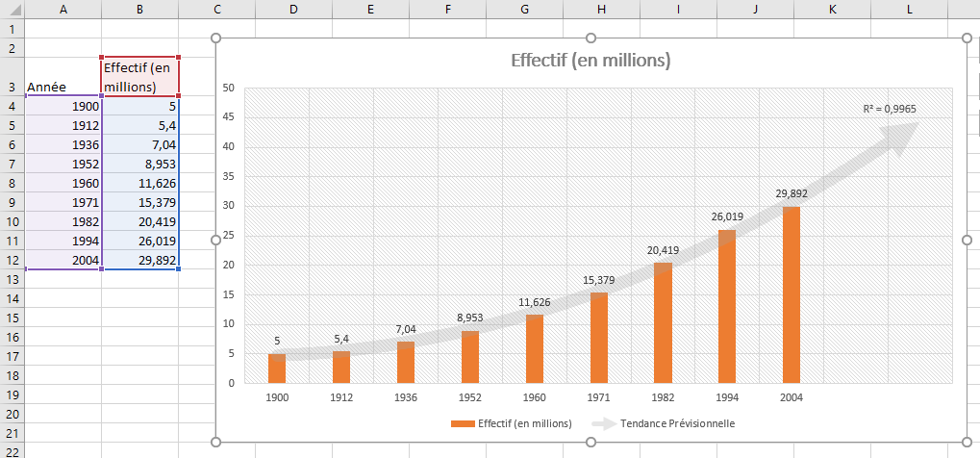980x458 pixels.
Task: Click the right-middle chart resize handle
Action: tap(967, 241)
